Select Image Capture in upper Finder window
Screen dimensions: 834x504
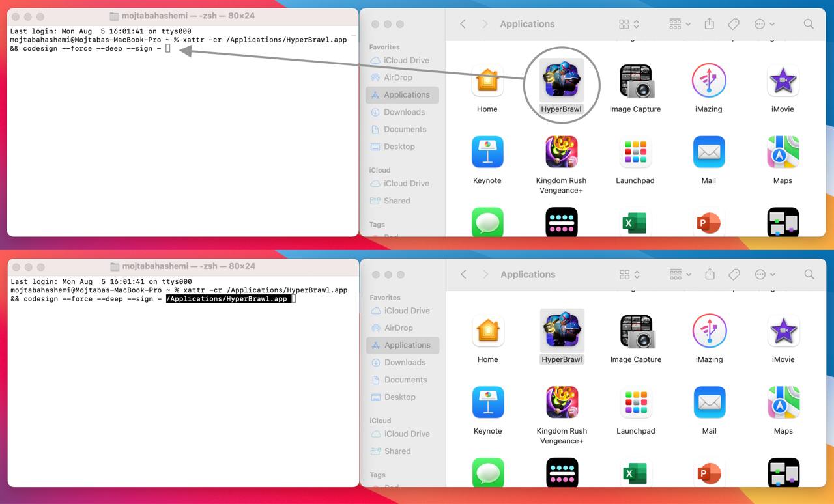(x=635, y=81)
